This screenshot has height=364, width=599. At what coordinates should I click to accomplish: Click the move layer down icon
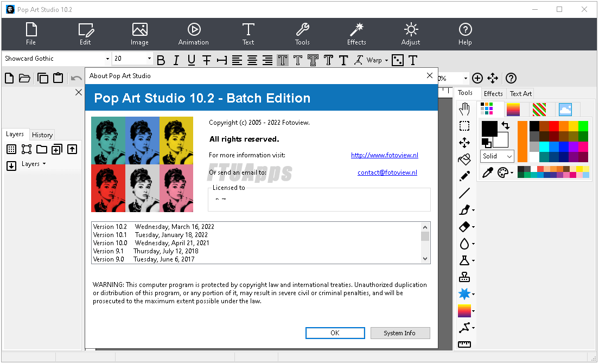[11, 165]
